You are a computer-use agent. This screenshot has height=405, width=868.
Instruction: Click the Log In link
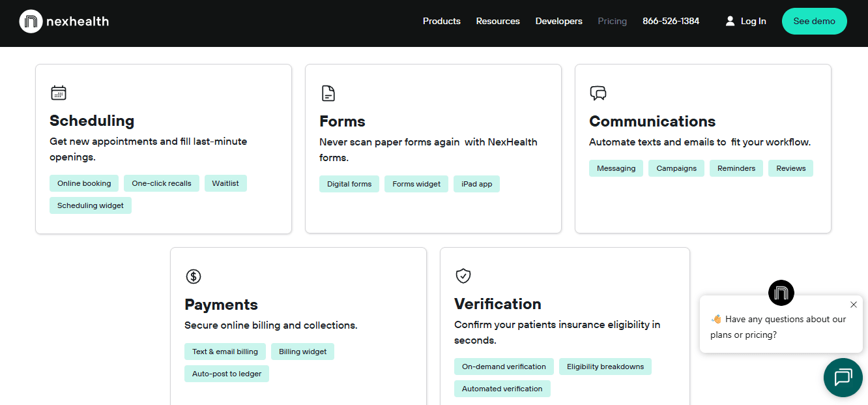tap(753, 22)
